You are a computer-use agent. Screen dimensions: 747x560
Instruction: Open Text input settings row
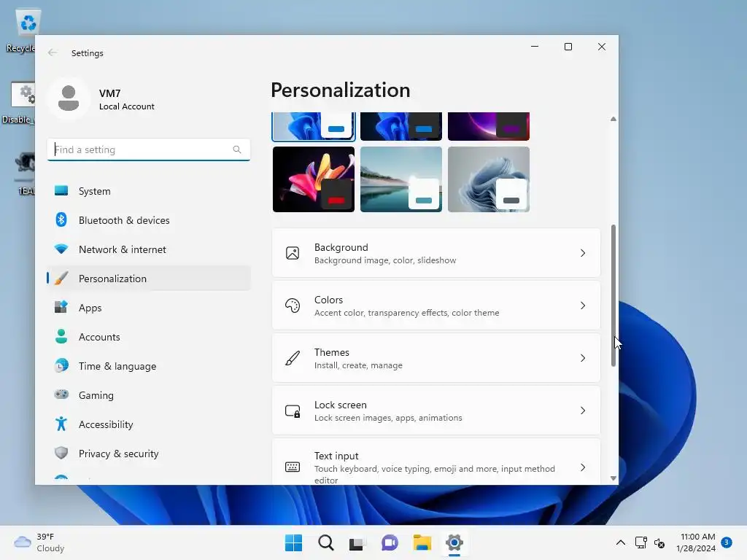(436, 462)
